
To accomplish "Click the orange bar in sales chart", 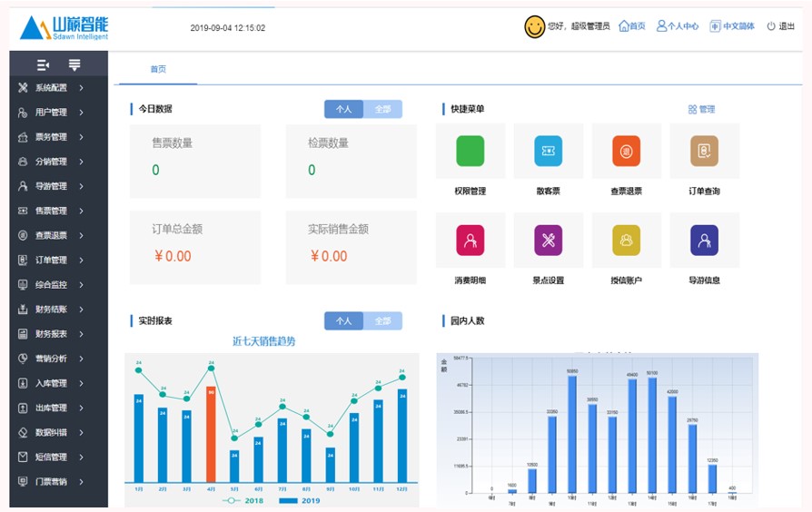I will 211,434.
